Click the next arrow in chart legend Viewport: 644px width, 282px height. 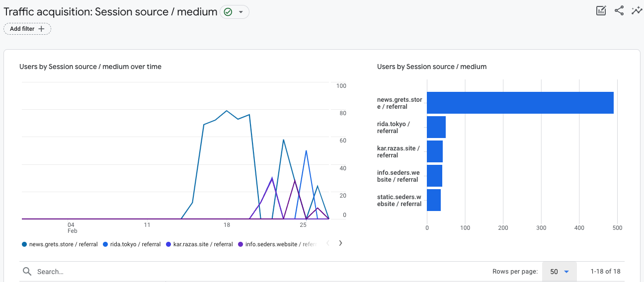tap(340, 243)
